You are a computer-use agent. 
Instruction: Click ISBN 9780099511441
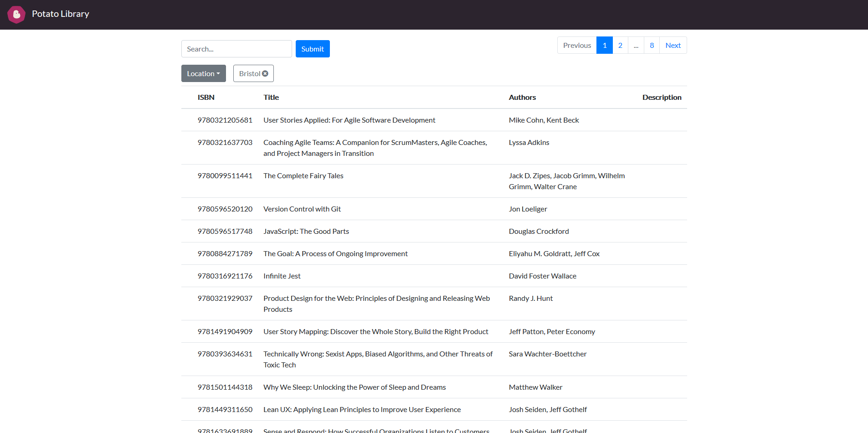pos(225,175)
